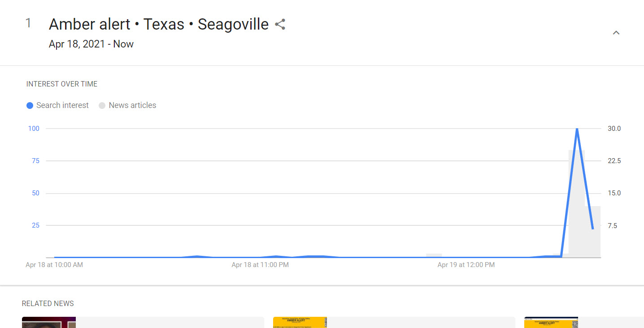Click the blue Search interest legend dot
Viewport: 644px width, 328px height.
[x=30, y=105]
